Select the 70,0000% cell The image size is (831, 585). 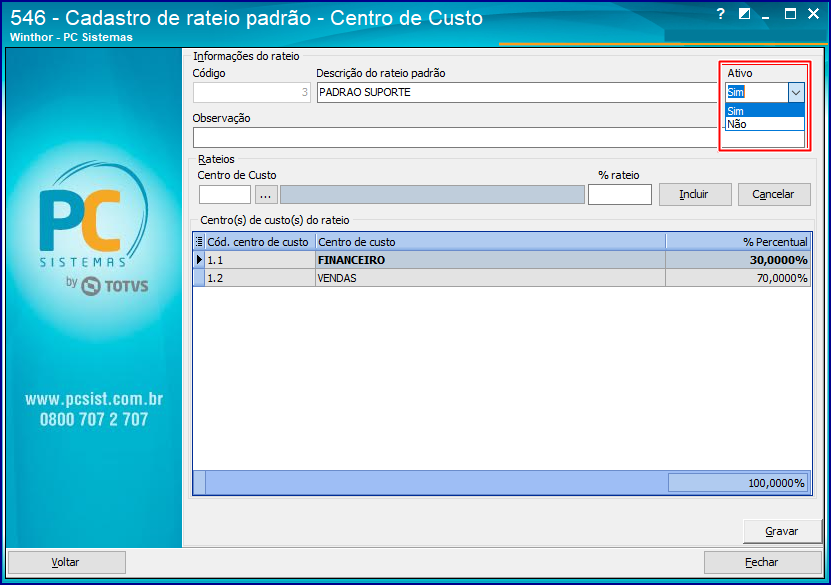(738, 278)
